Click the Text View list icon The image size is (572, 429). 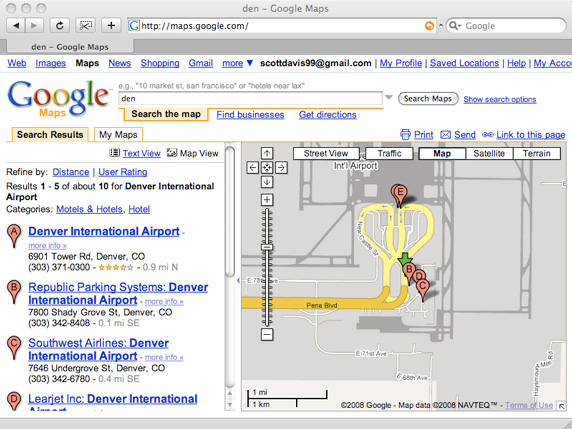[115, 153]
